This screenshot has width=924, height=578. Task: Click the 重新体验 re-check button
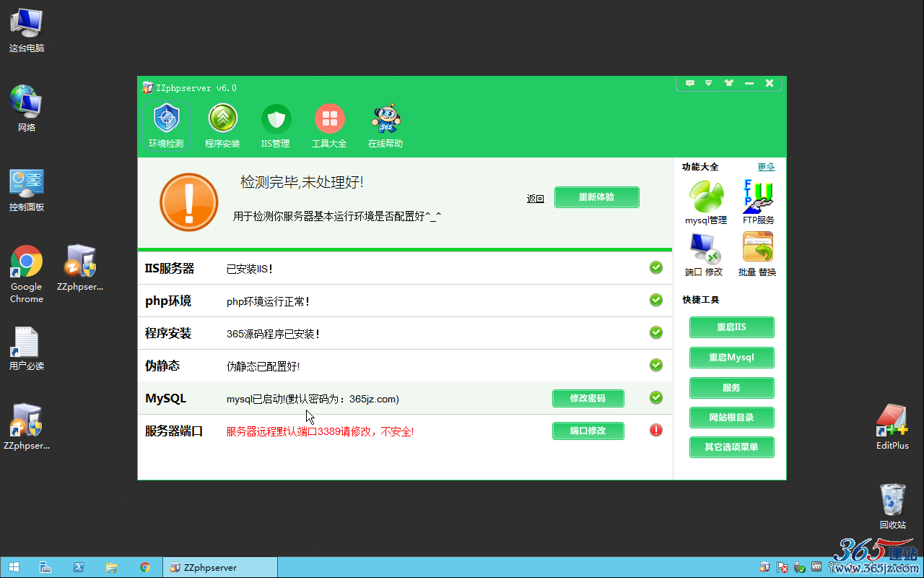point(597,197)
